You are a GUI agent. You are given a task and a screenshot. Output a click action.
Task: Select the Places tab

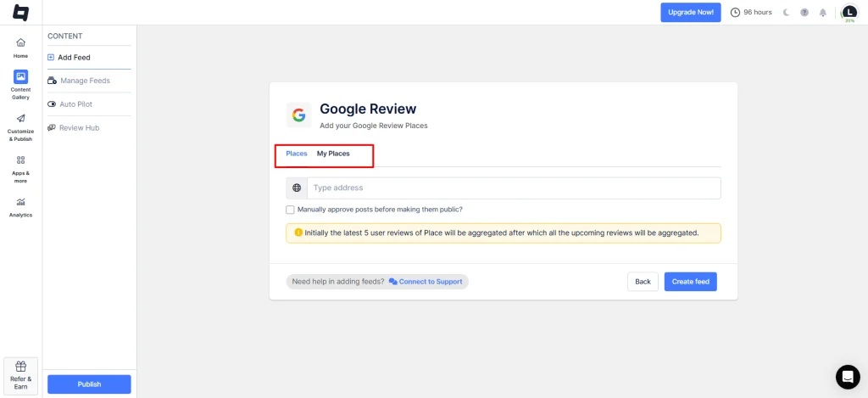point(297,154)
